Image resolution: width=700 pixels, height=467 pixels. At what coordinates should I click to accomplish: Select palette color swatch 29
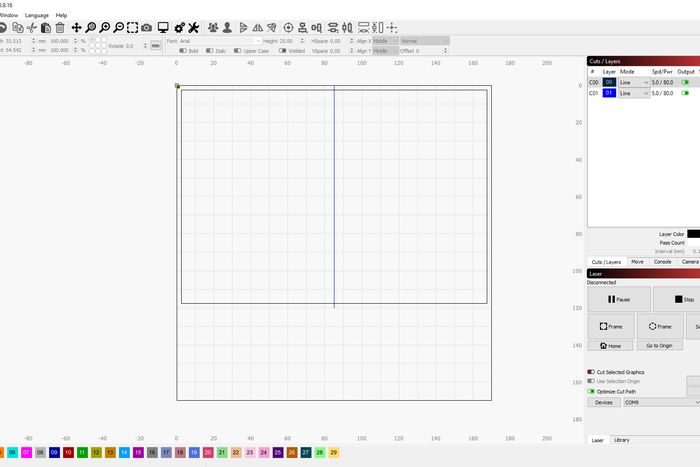tap(333, 452)
